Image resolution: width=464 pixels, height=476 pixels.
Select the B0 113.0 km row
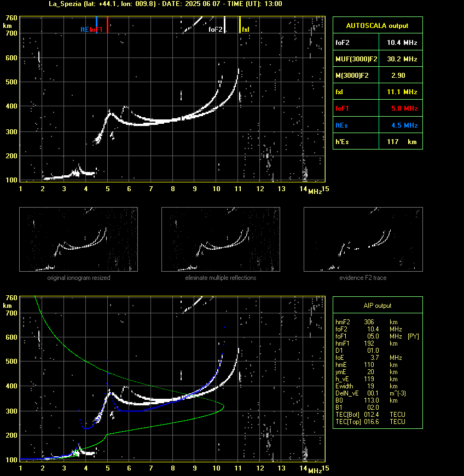pyautogui.click(x=367, y=400)
